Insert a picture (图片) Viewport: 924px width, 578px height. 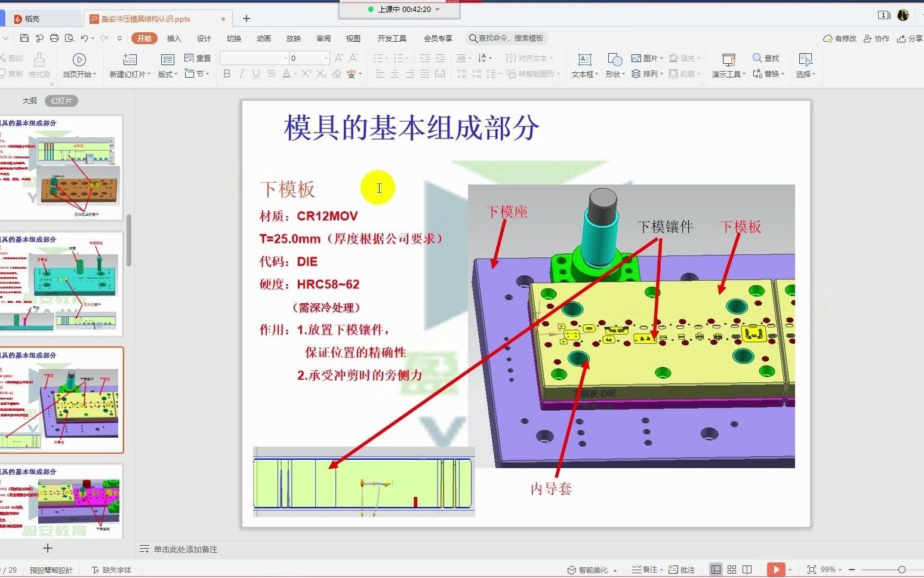(648, 58)
